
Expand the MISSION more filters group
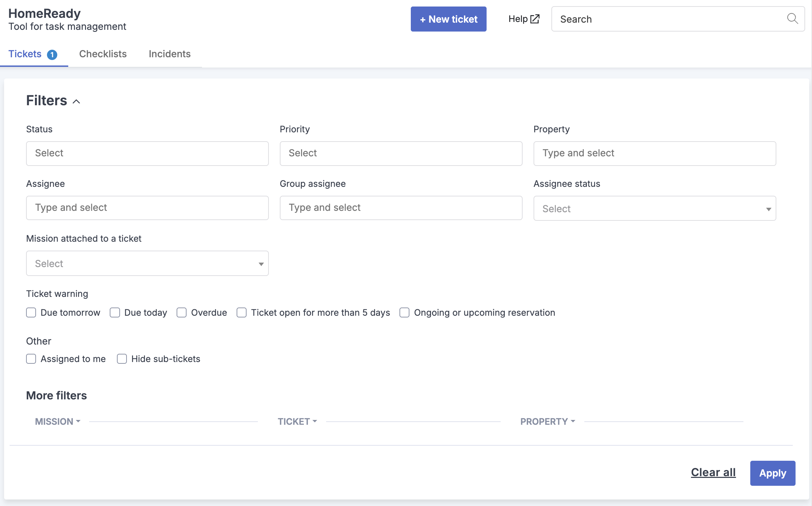point(58,421)
